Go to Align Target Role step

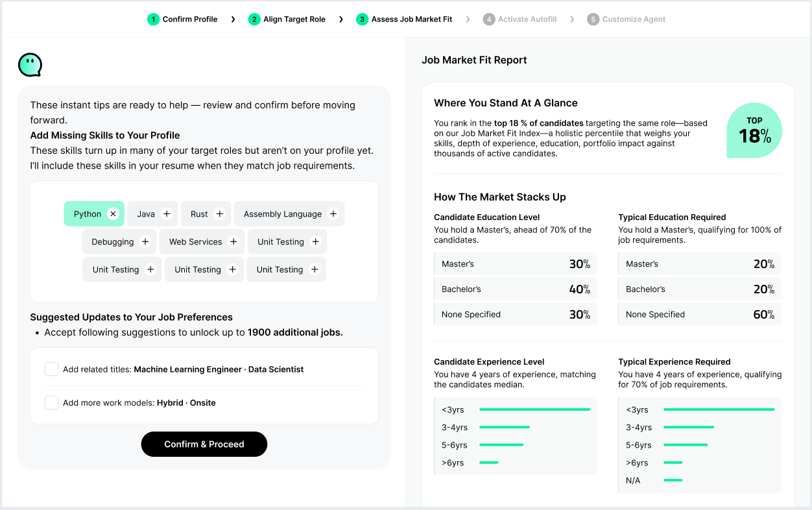point(287,19)
